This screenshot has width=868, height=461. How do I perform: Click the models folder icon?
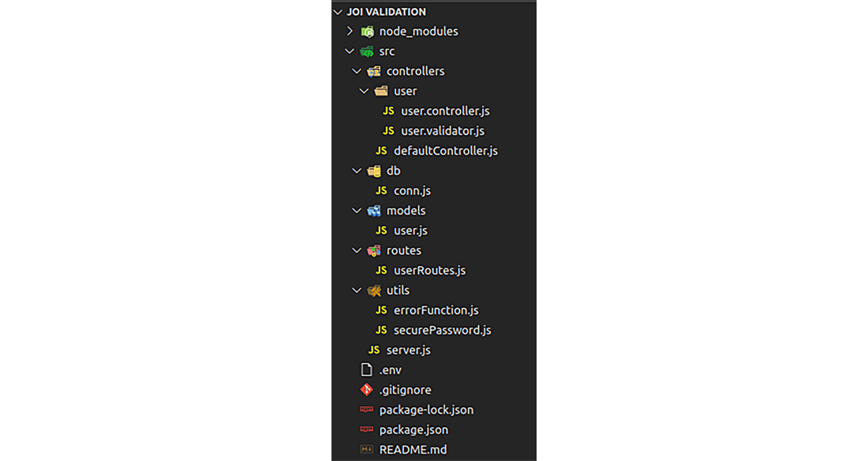click(376, 210)
